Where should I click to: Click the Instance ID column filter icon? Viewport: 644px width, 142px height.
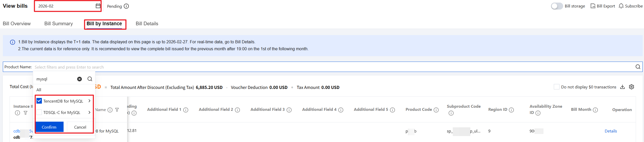[x=26, y=113]
